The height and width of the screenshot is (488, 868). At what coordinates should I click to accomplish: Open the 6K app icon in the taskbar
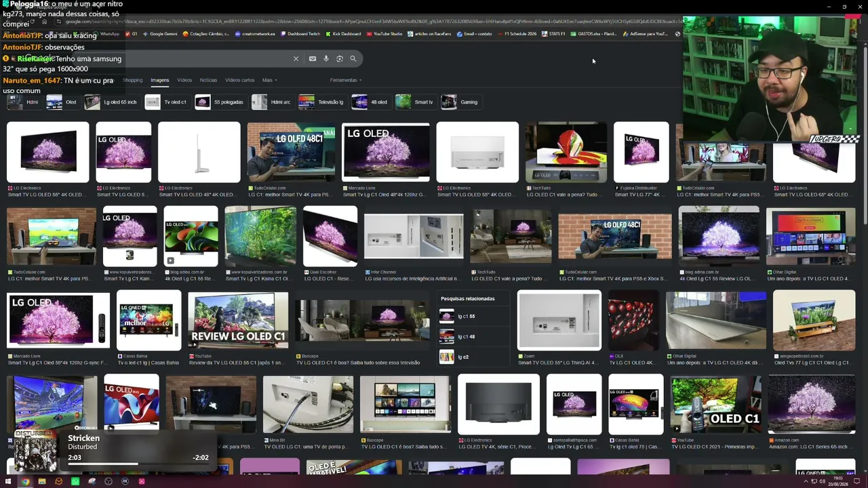(x=125, y=481)
